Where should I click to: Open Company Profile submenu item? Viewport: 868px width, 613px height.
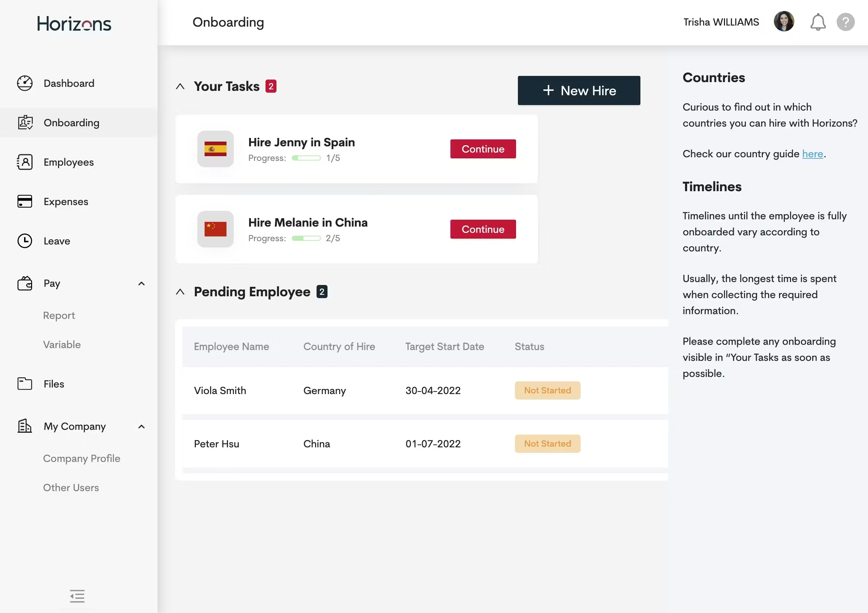tap(81, 458)
